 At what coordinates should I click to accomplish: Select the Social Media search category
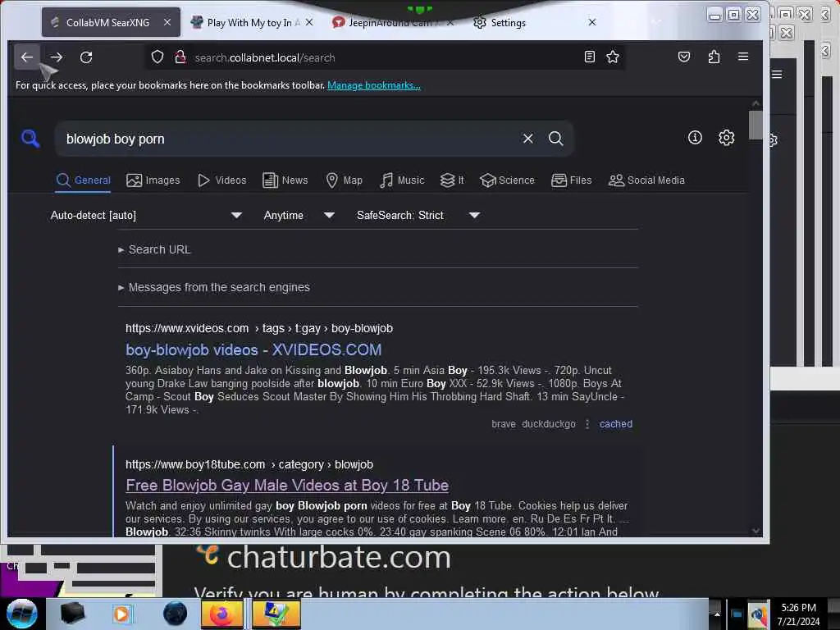tap(646, 180)
